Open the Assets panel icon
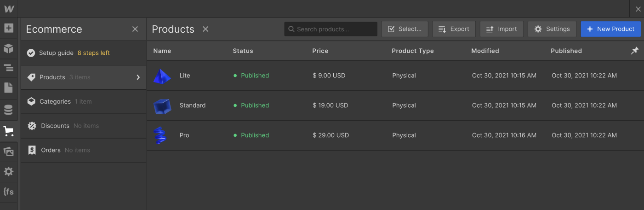The image size is (644, 210). (9, 151)
